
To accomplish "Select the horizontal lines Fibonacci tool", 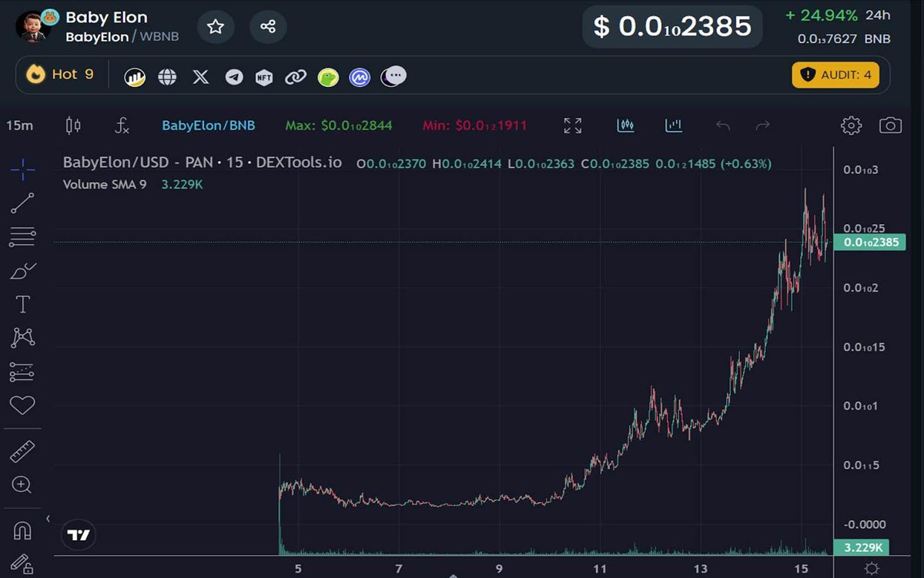I will [22, 237].
